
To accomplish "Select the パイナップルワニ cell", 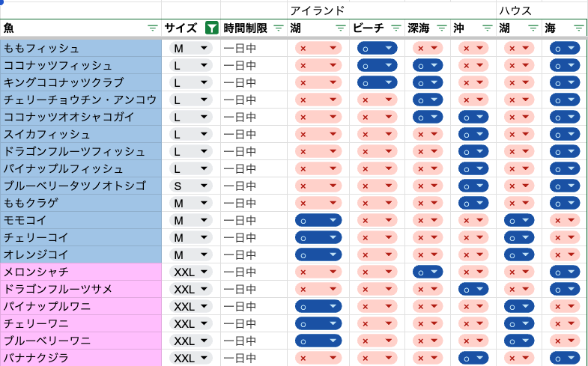I will point(81,306).
